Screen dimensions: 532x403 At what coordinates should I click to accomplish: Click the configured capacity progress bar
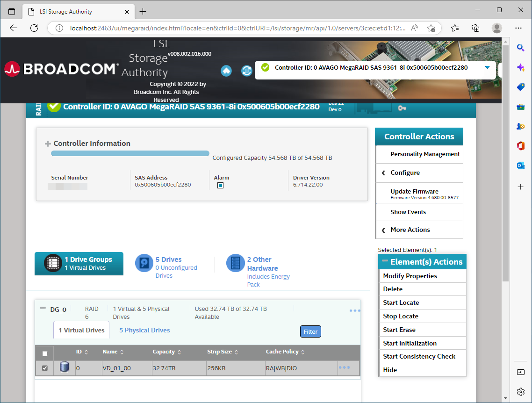130,153
